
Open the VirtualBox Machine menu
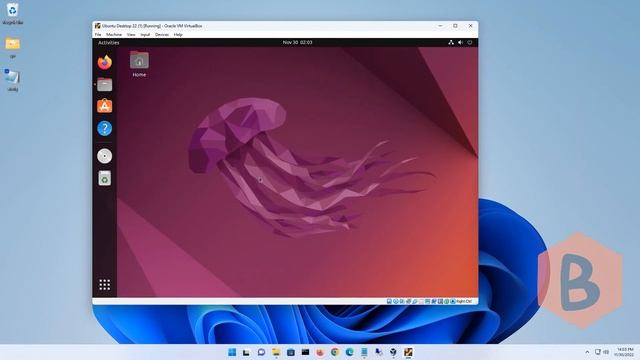click(114, 35)
